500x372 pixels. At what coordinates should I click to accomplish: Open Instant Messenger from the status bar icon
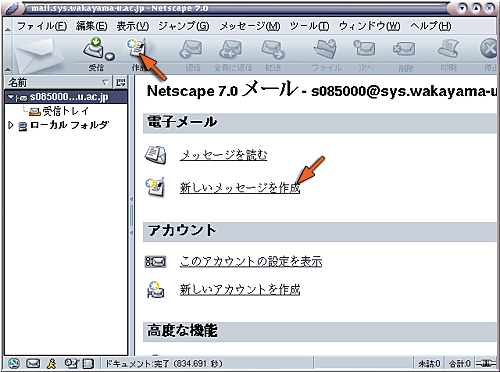click(51, 363)
